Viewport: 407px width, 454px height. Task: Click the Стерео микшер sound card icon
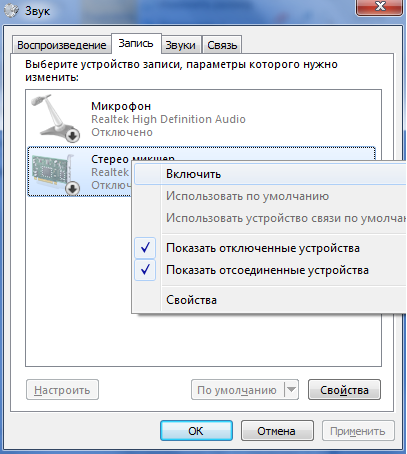55,173
